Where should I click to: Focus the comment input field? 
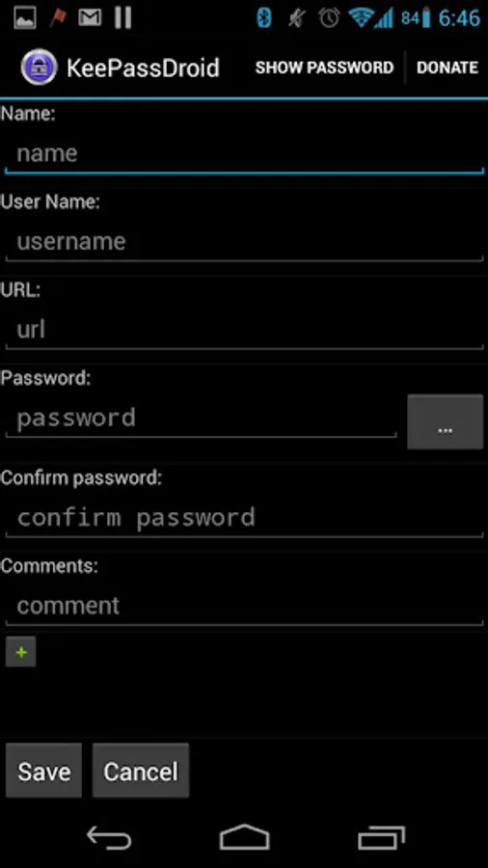(245, 606)
